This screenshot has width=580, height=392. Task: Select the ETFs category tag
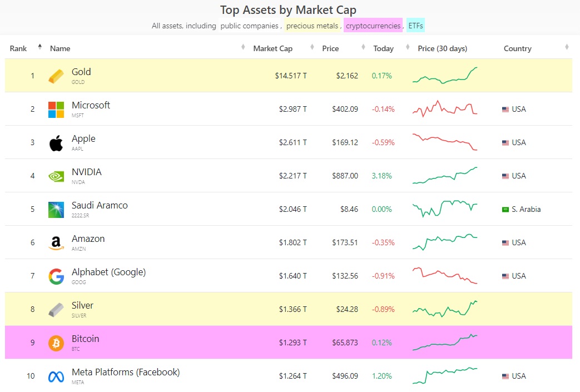[x=416, y=26]
